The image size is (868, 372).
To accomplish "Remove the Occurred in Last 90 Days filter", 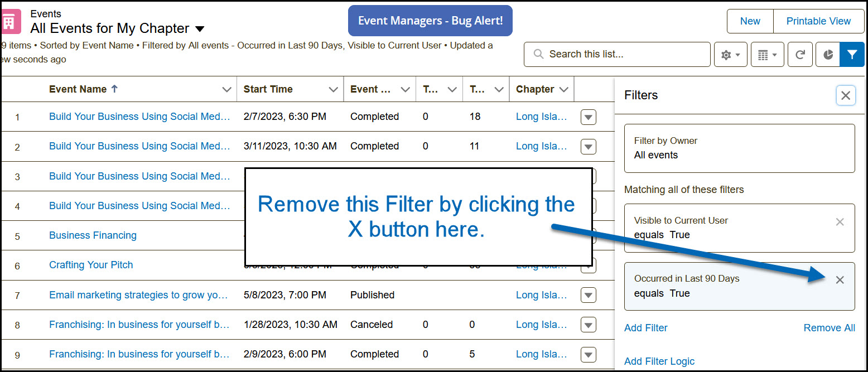I will click(x=840, y=280).
